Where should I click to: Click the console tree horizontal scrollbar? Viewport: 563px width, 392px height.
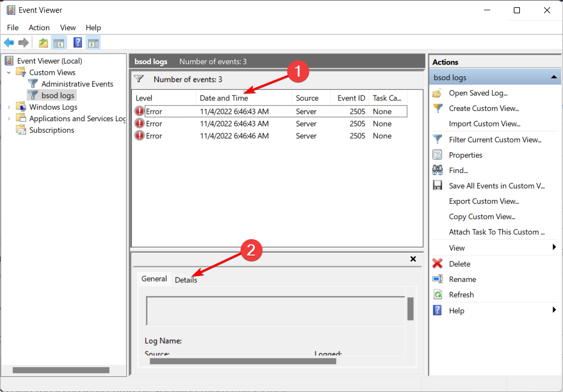point(61,370)
